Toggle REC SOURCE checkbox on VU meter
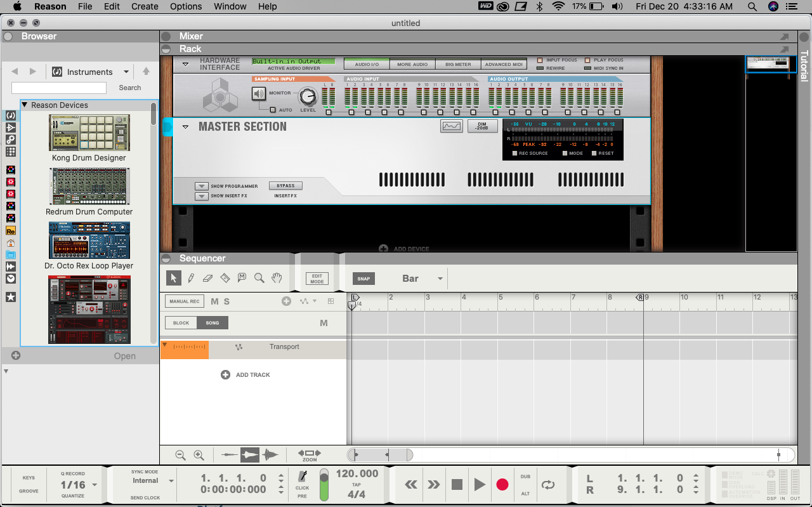The width and height of the screenshot is (812, 507). tap(515, 153)
